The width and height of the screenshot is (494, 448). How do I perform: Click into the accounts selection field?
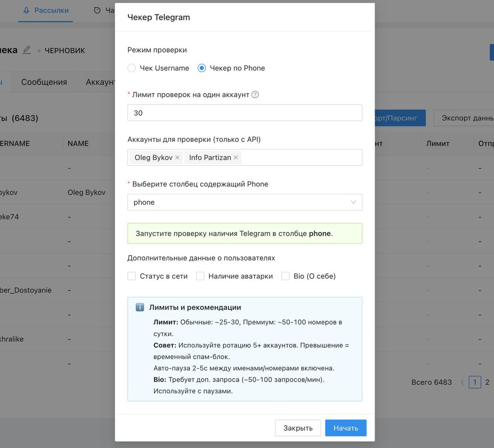245,157
